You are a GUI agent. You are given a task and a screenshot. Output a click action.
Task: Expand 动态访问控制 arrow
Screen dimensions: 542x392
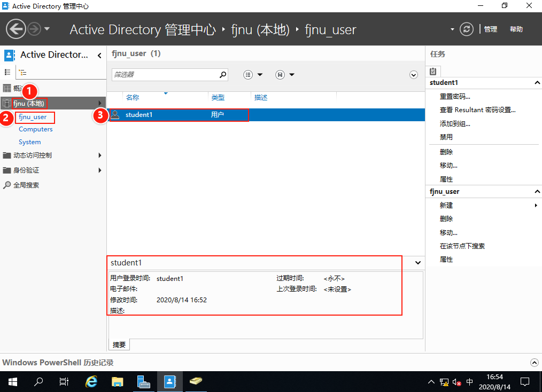point(100,155)
